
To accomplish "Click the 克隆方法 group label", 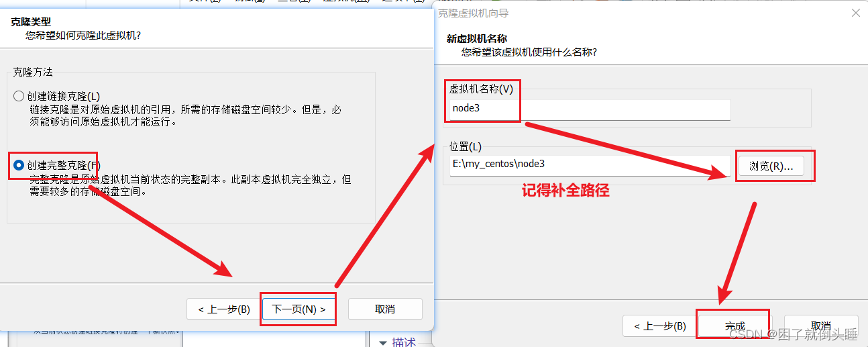I will 33,72.
